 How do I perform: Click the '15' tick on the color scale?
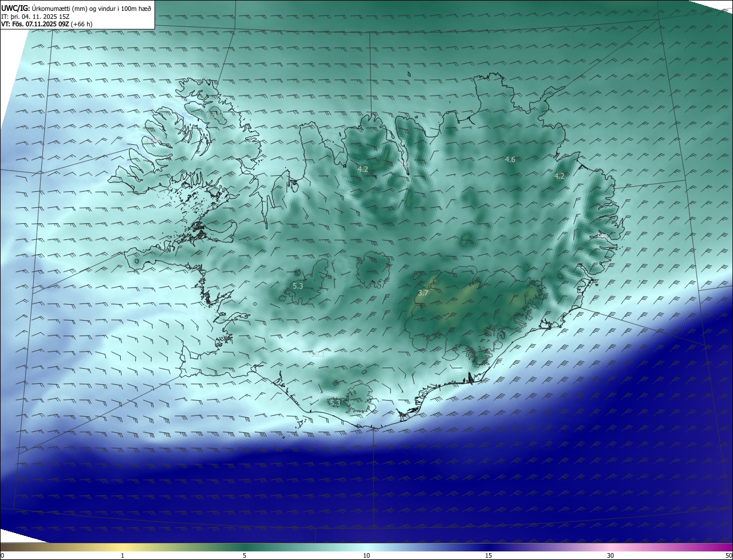tap(488, 555)
